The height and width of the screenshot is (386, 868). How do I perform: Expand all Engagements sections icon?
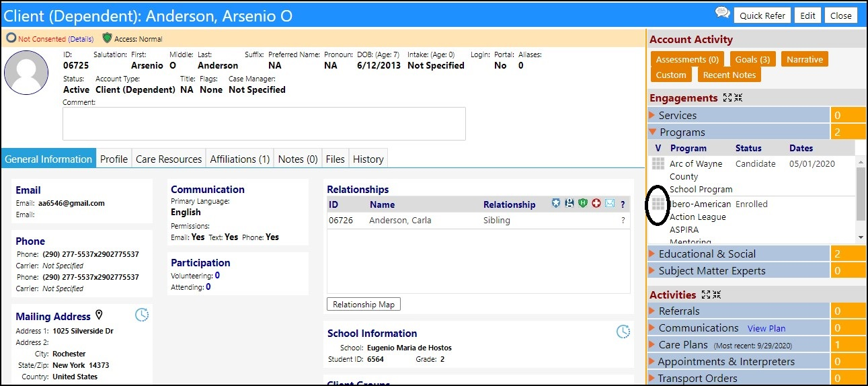tap(727, 98)
